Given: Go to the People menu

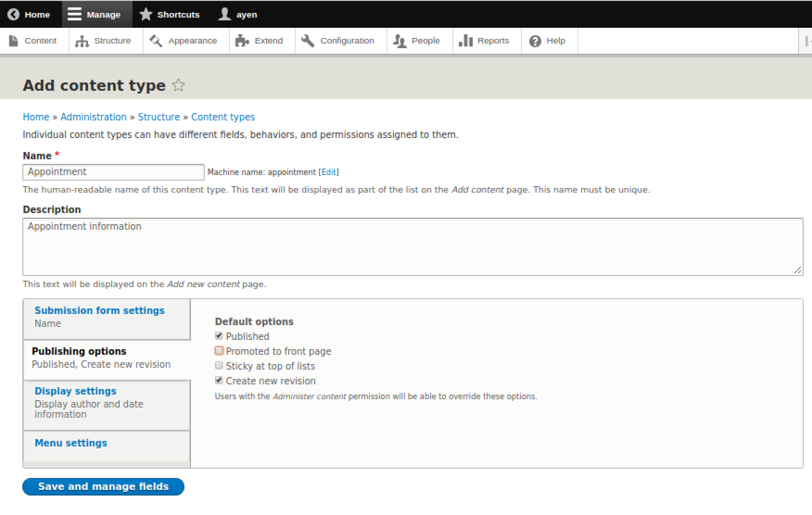Looking at the screenshot, I should [x=420, y=41].
